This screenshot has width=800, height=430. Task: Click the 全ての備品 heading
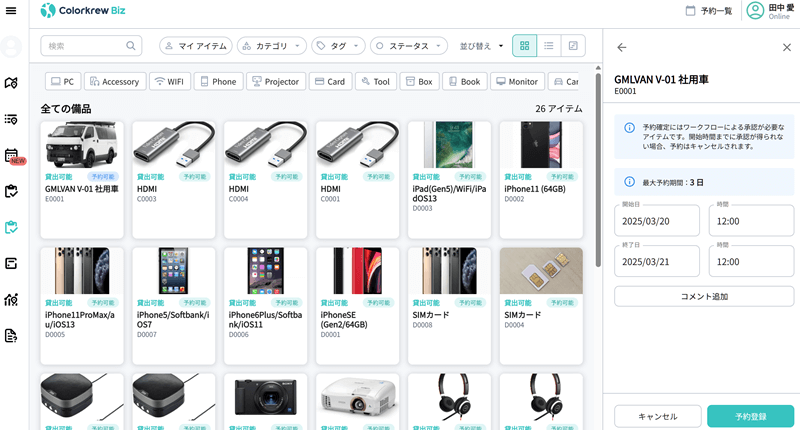(x=66, y=109)
